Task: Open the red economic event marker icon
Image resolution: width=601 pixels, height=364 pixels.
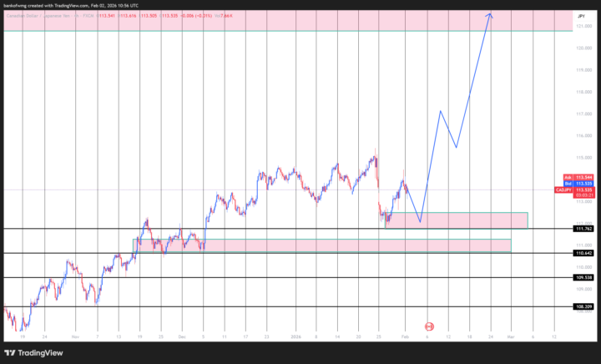Action: 429,326
